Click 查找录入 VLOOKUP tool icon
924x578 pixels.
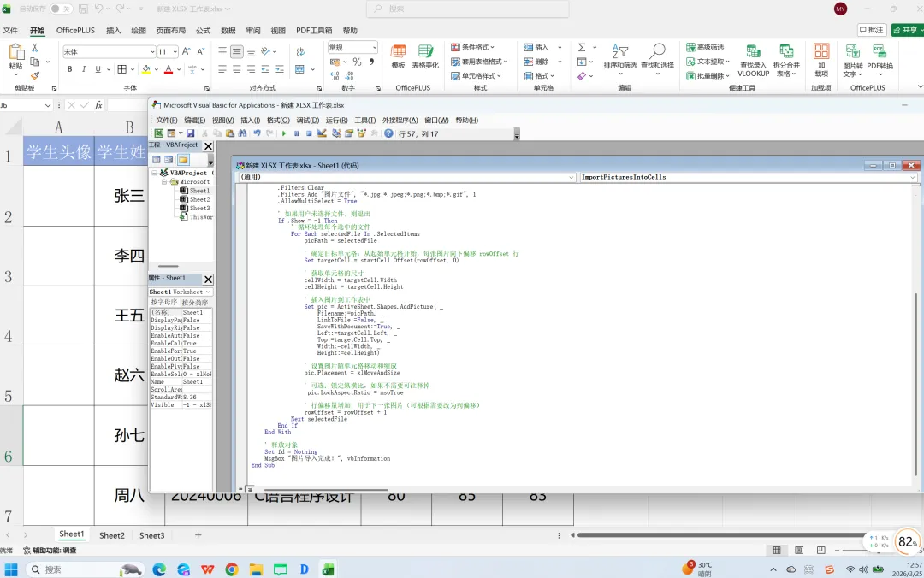pyautogui.click(x=754, y=60)
